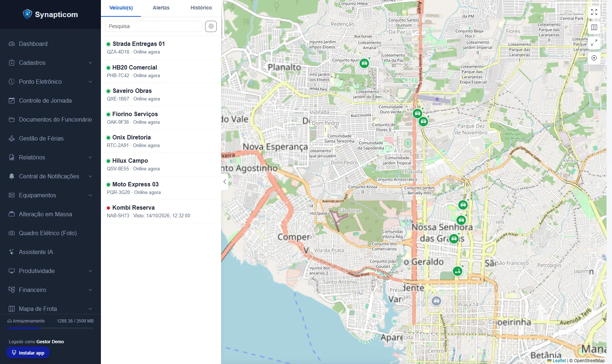Collapse the vehicle list panel arrow
This screenshot has height=364, width=612.
(225, 182)
